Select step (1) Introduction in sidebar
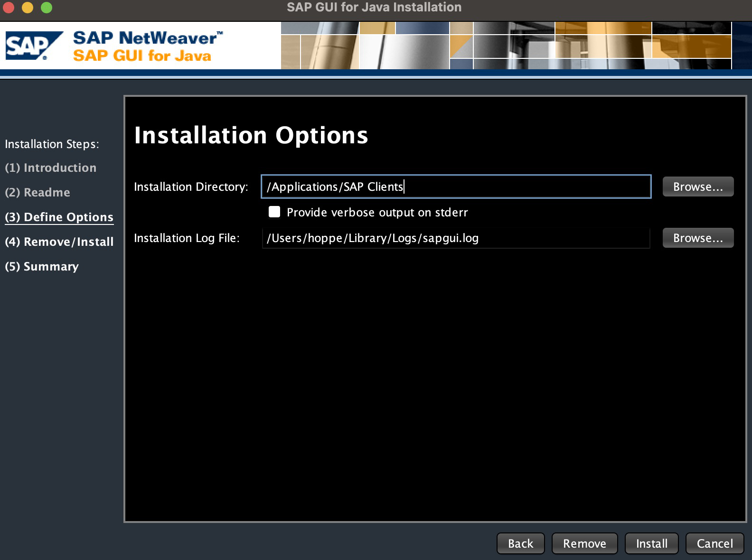Screen dimensions: 752x560 [51, 168]
